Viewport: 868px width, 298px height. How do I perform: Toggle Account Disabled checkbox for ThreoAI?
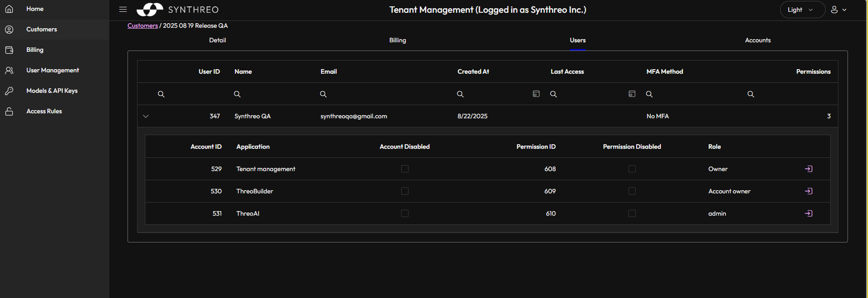404,213
